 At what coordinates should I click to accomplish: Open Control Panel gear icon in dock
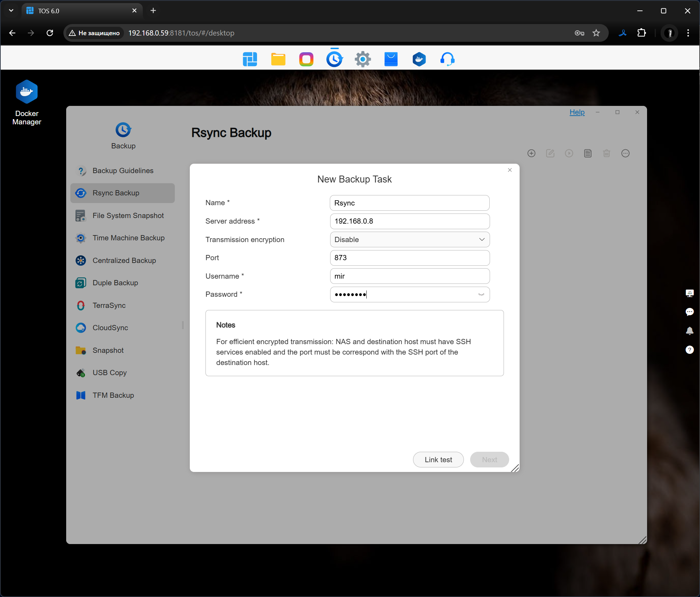click(x=363, y=59)
